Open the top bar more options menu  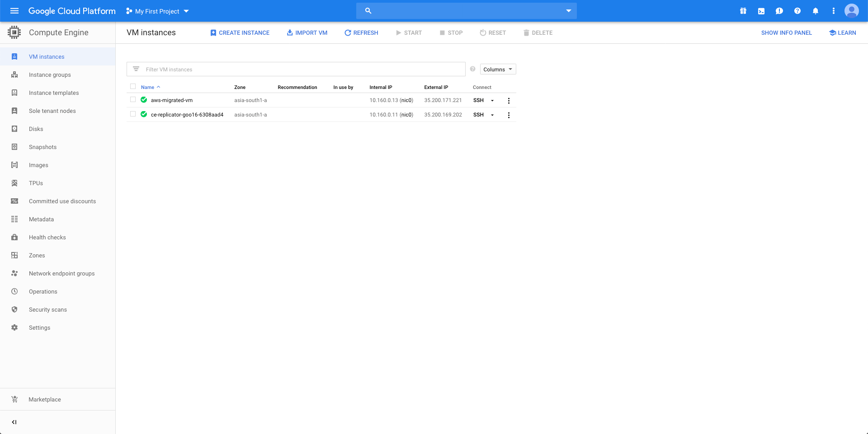coord(834,11)
